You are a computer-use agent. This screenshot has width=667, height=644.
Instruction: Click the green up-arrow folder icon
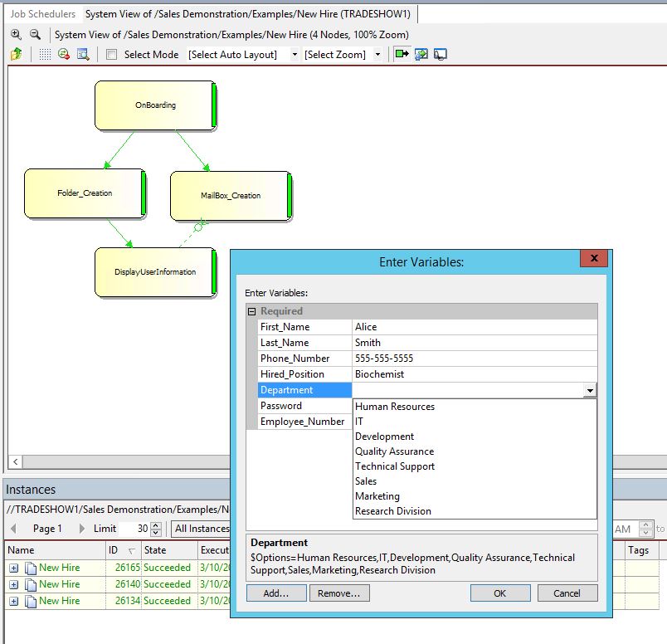tap(16, 54)
